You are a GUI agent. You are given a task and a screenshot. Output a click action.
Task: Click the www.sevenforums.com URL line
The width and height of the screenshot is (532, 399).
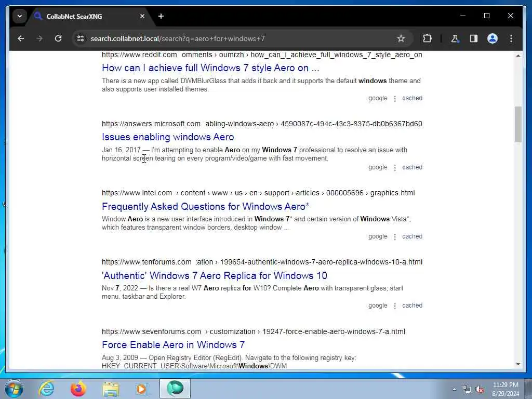pyautogui.click(x=254, y=331)
